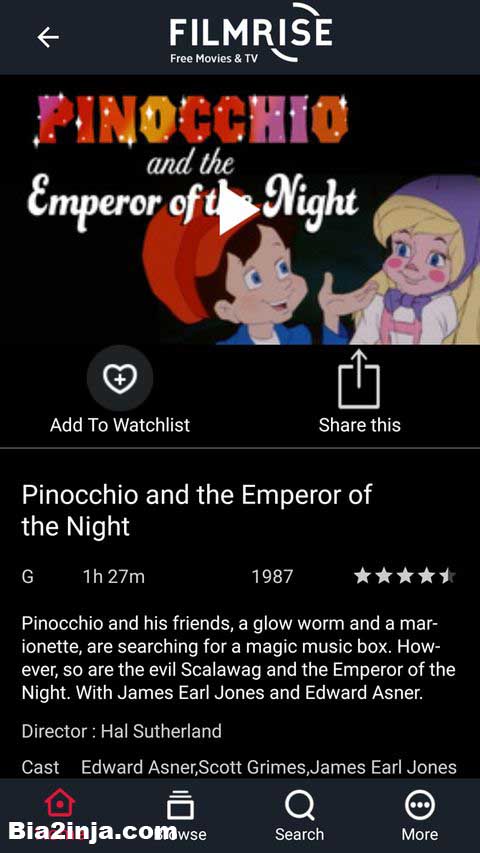Open the Home tab house icon
The height and width of the screenshot is (853, 480).
60,804
